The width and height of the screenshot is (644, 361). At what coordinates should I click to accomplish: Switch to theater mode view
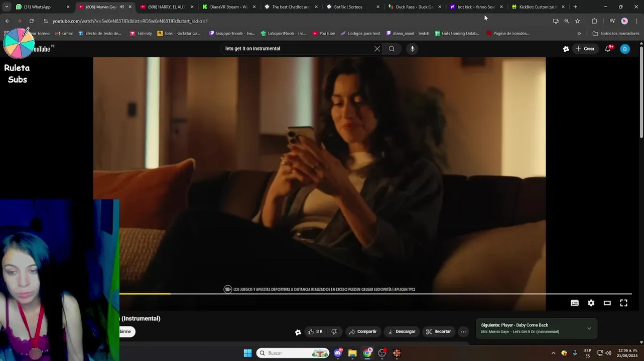[x=607, y=303]
